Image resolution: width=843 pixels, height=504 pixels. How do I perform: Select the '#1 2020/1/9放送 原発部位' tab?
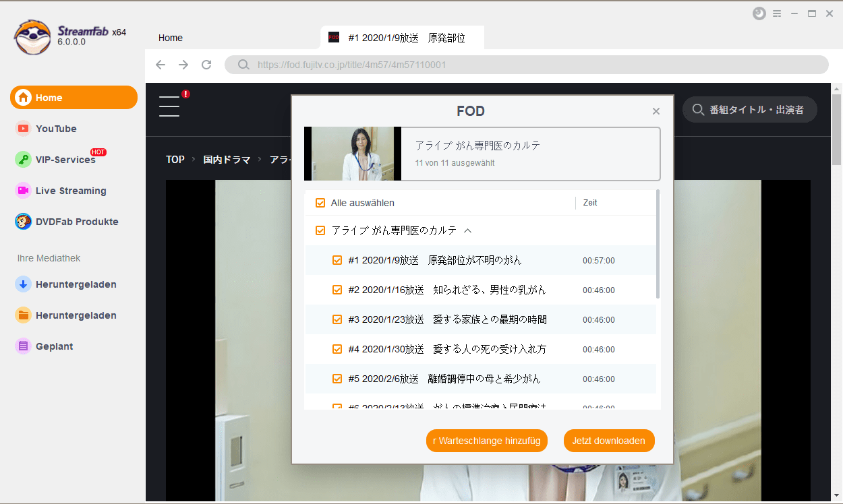403,38
